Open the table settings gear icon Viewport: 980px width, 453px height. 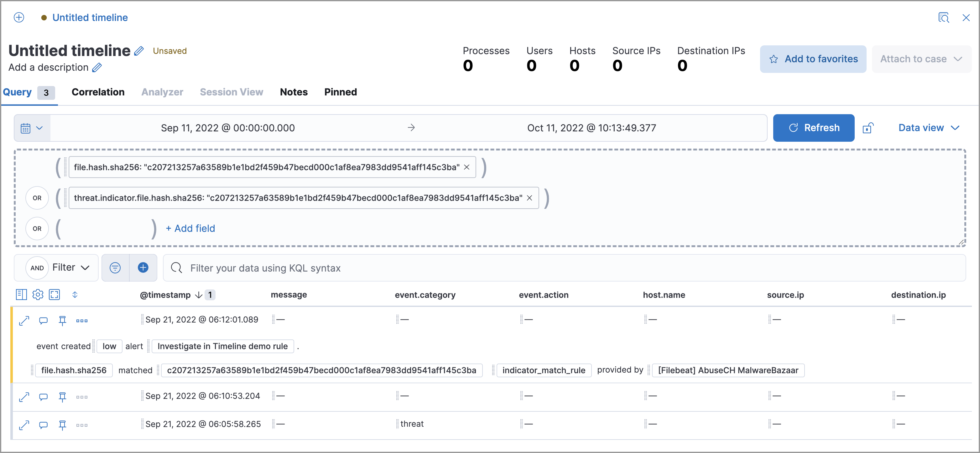[x=38, y=294]
